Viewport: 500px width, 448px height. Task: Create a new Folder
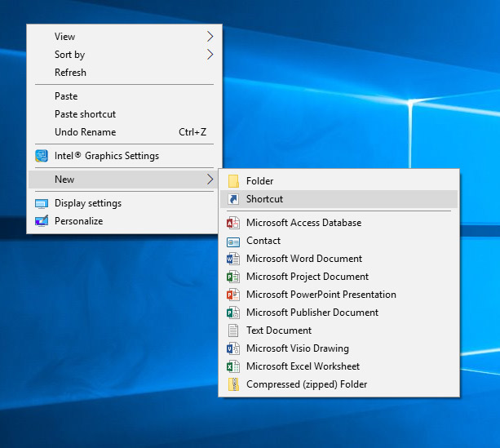(x=339, y=181)
